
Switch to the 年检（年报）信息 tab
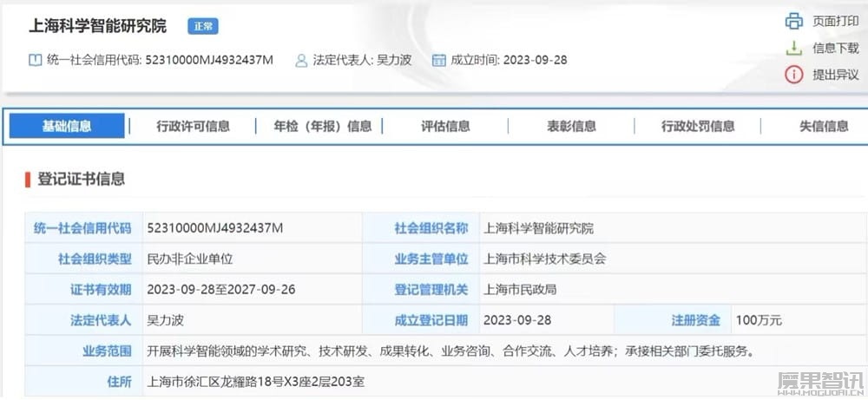[x=322, y=126]
